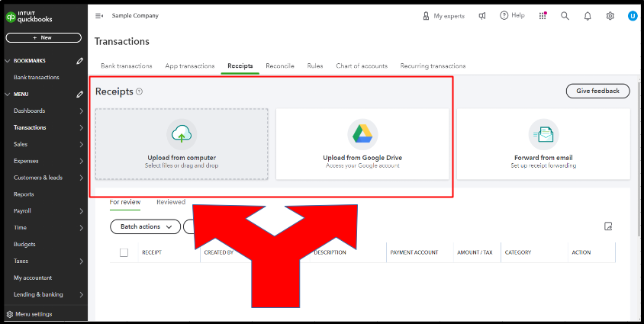Expand the Dashboards submenu arrow

pos(82,111)
